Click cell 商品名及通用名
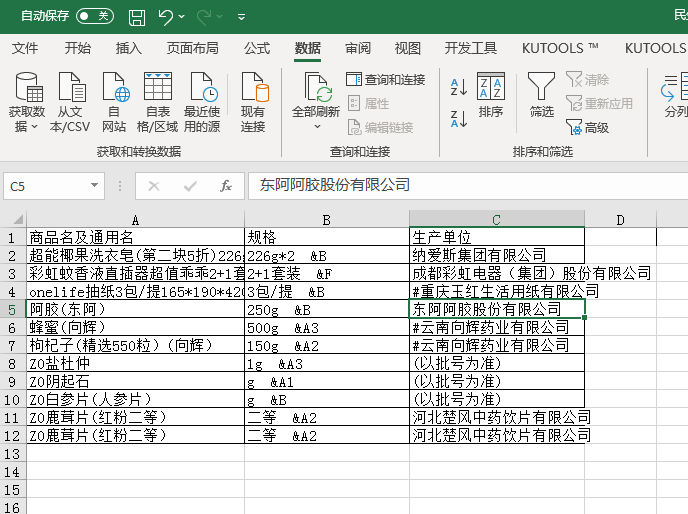 (135, 237)
